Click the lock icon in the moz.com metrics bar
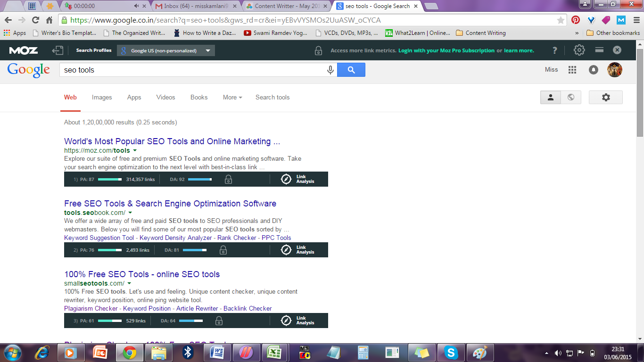This screenshot has width=644, height=362. 228,179
